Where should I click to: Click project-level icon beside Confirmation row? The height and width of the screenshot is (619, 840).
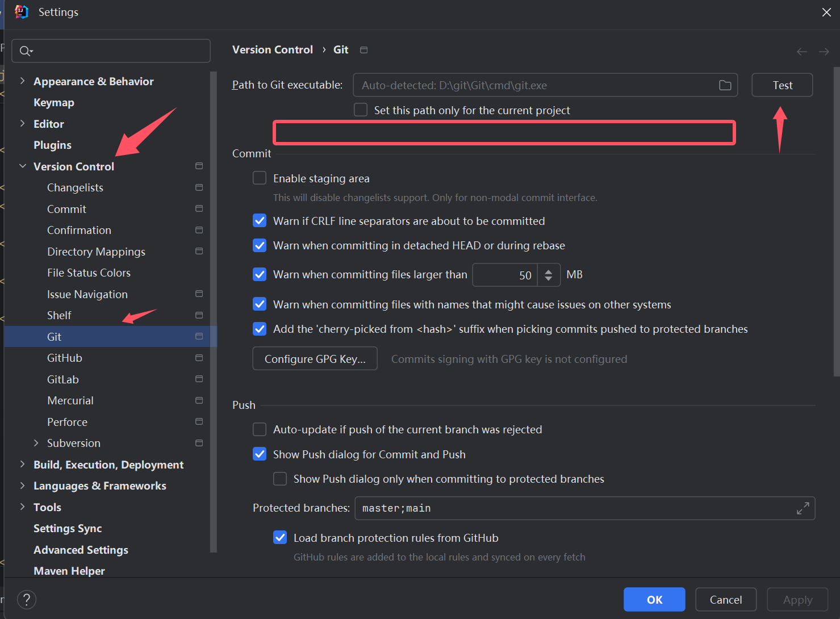pos(199,230)
